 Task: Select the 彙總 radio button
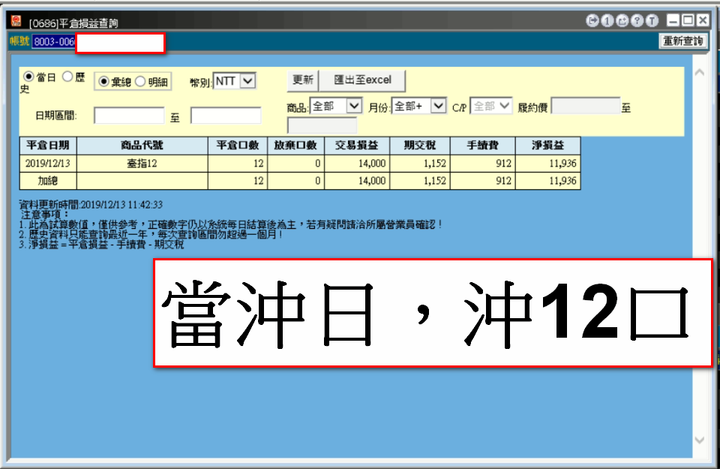[104, 82]
